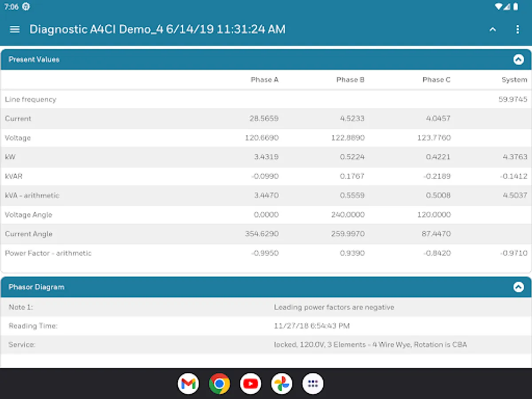Viewport: 532px width, 399px height.
Task: Select Phase A kW value 3.4319
Action: pyautogui.click(x=266, y=157)
